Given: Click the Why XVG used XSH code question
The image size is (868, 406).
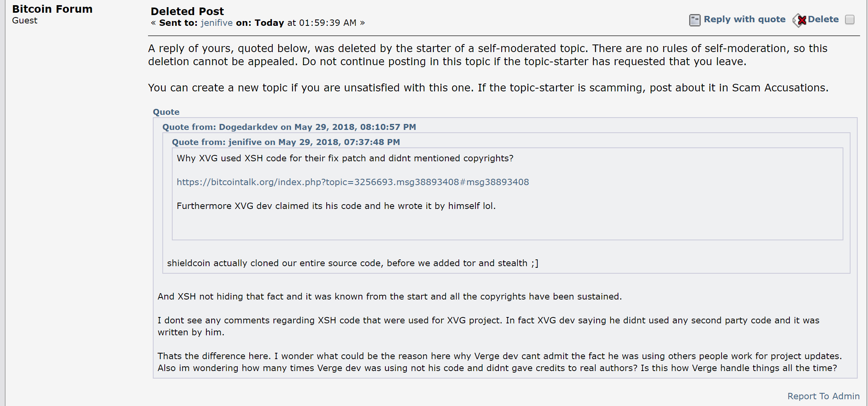Looking at the screenshot, I should click(345, 158).
